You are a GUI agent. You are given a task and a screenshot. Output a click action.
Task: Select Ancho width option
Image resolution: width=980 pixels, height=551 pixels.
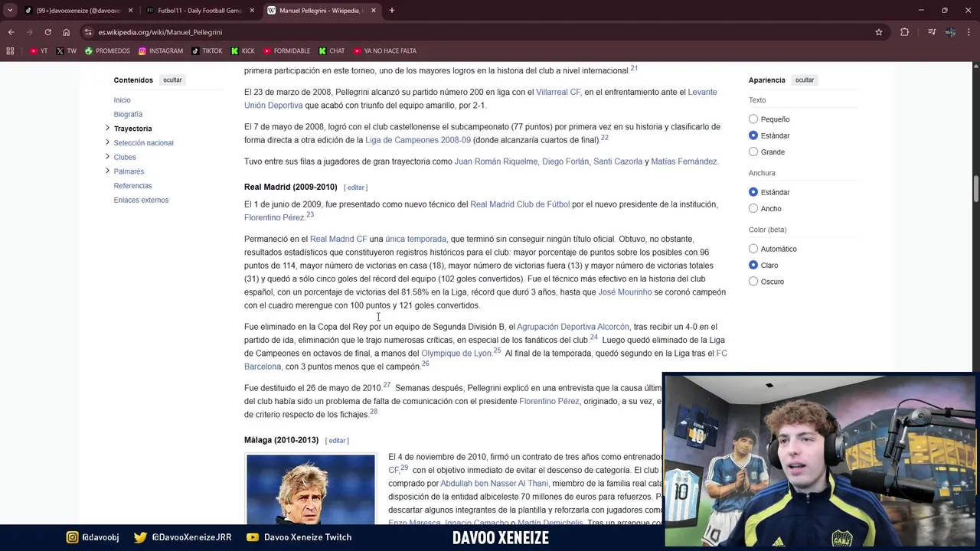coord(753,208)
